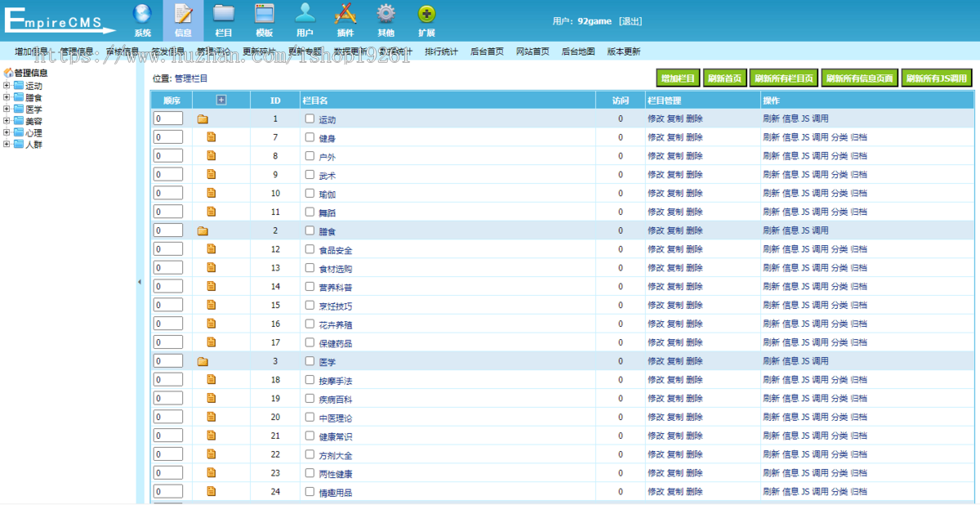Click the page icon in the 户外 row
This screenshot has height=505, width=980.
[x=212, y=155]
